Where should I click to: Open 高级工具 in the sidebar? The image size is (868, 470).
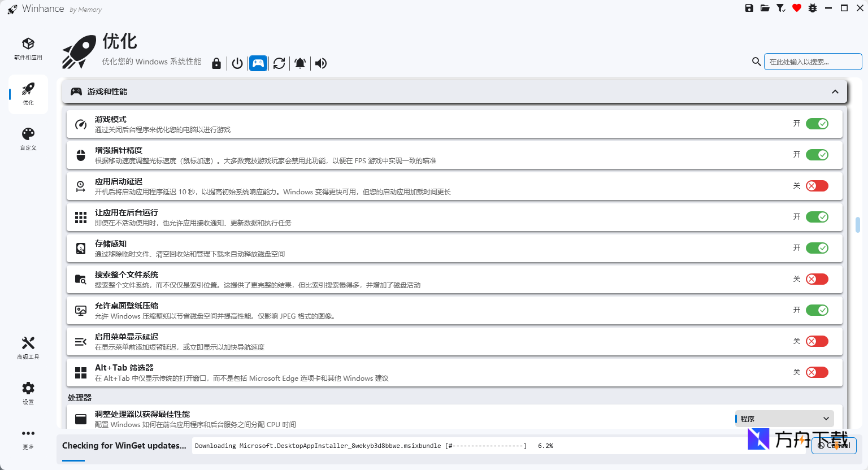click(28, 348)
